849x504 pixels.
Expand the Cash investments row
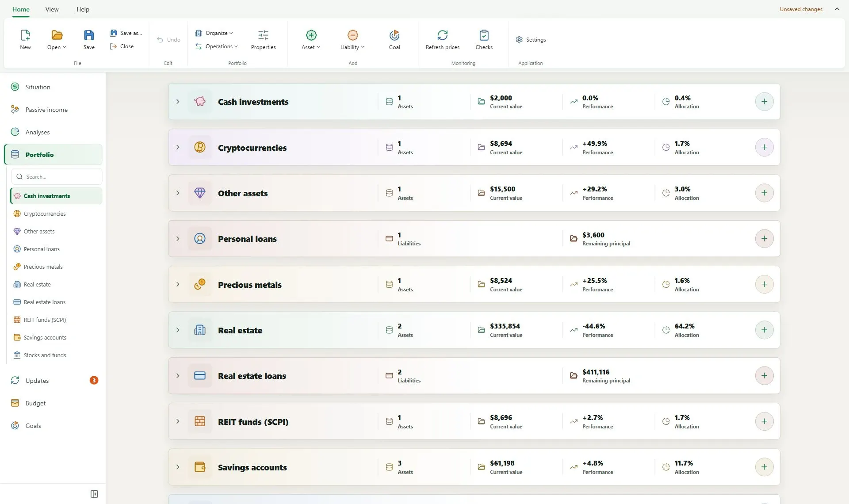178,102
